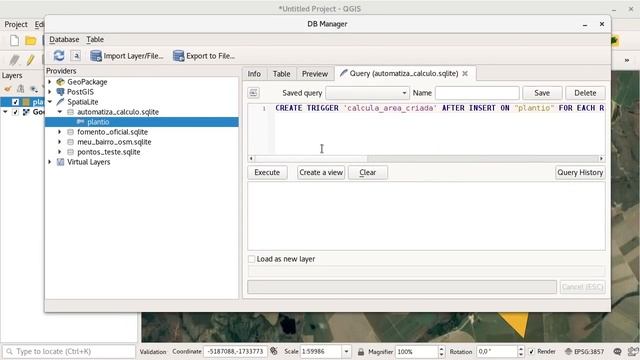Click the New Project icon in QGIS toolbar

click(x=14, y=40)
